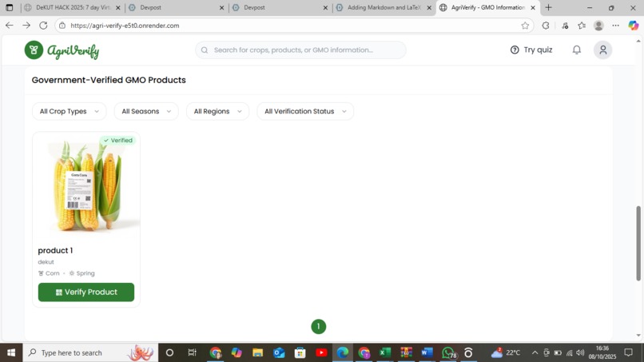The height and width of the screenshot is (362, 644).
Task: Close the AgriVerify browser tab
Action: 533,8
